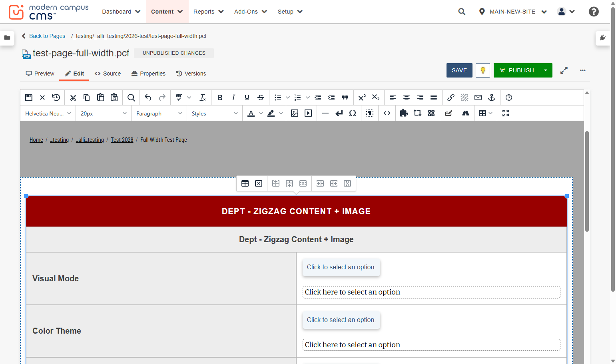Image resolution: width=616 pixels, height=364 pixels.
Task: Open the MAIN-NEW-SITE site dropdown
Action: pyautogui.click(x=513, y=12)
